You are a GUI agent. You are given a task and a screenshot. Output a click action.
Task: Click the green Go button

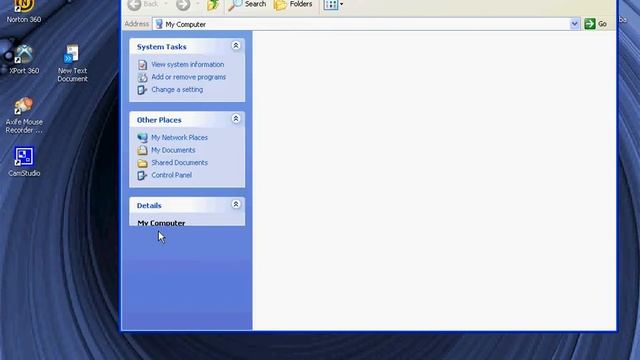[596, 24]
